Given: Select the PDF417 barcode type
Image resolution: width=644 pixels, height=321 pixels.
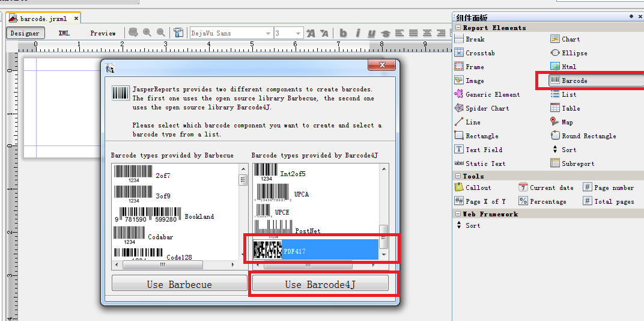Looking at the screenshot, I should pyautogui.click(x=315, y=250).
